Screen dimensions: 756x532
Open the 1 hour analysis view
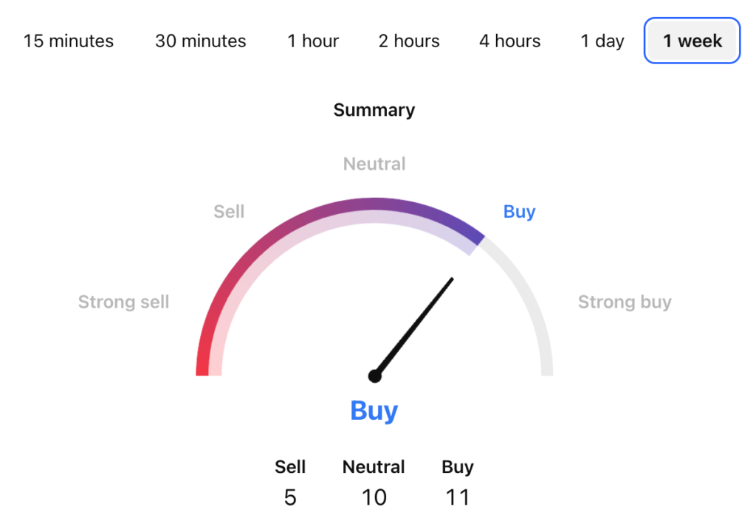[x=313, y=41]
